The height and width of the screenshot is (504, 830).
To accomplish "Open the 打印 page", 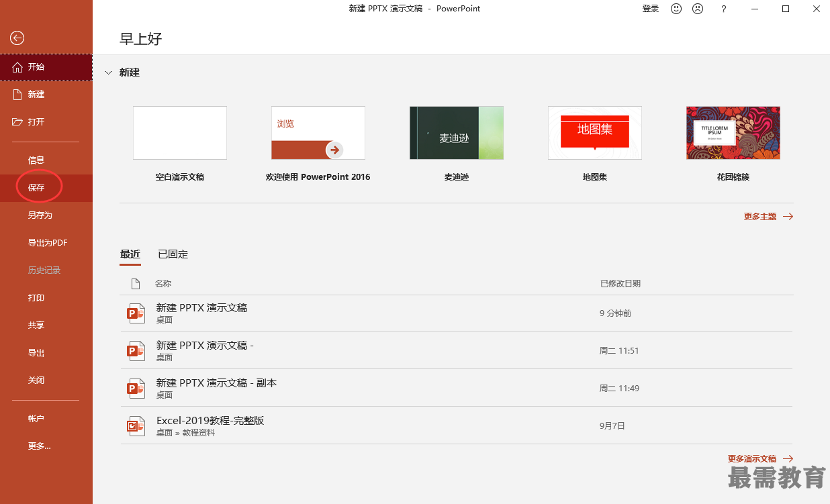I will (46, 298).
